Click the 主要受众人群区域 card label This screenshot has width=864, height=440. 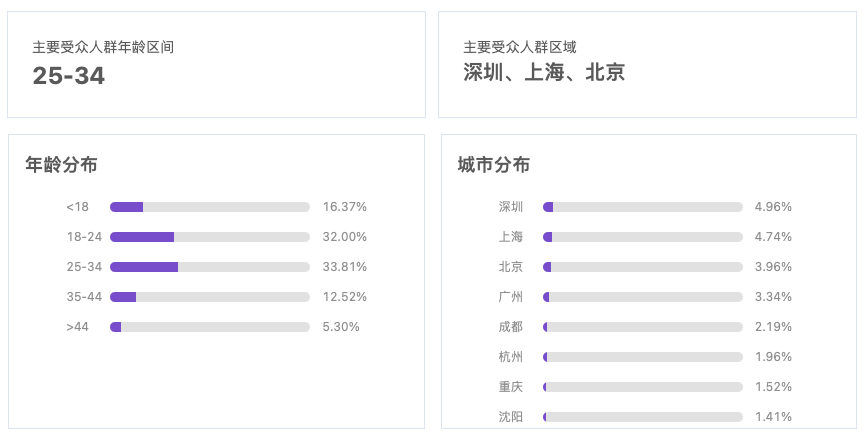coord(519,47)
